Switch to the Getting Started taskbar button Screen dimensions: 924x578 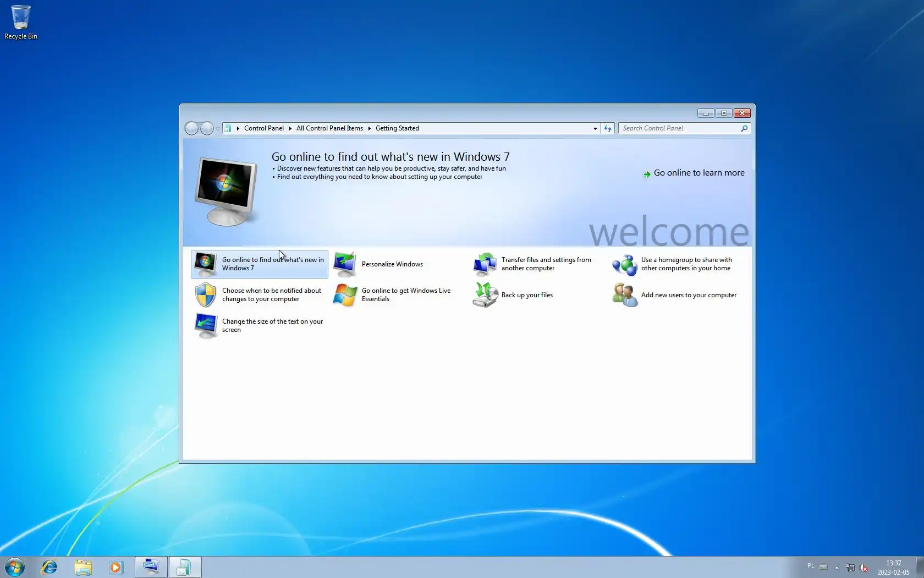pos(185,567)
